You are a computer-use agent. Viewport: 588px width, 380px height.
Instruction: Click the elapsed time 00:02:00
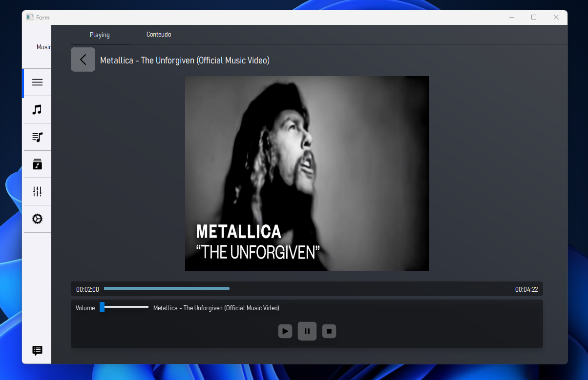point(87,289)
